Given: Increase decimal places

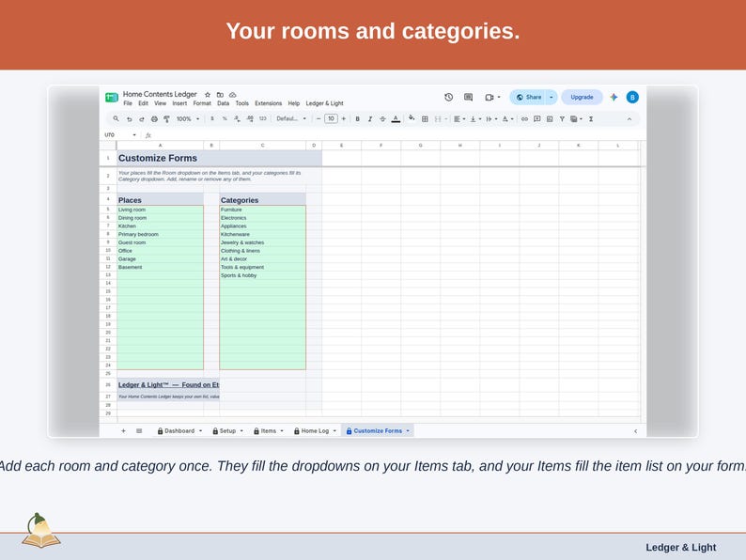Looking at the screenshot, I should coord(250,119).
